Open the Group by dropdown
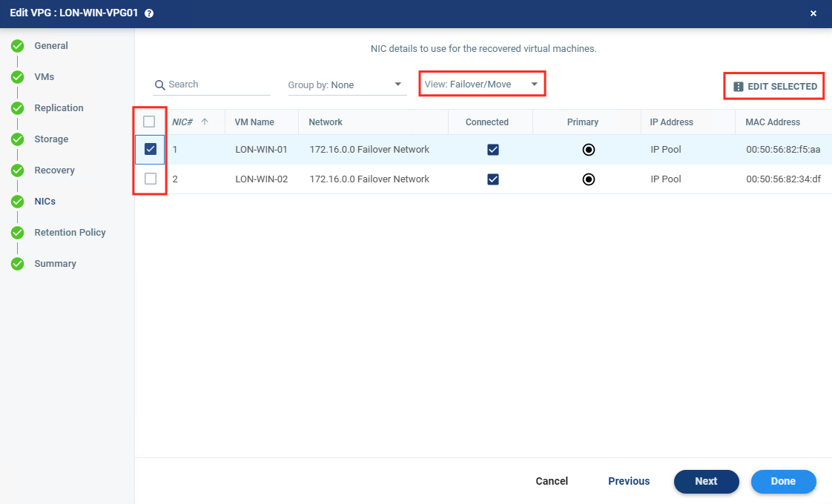This screenshot has width=832, height=504. 346,84
